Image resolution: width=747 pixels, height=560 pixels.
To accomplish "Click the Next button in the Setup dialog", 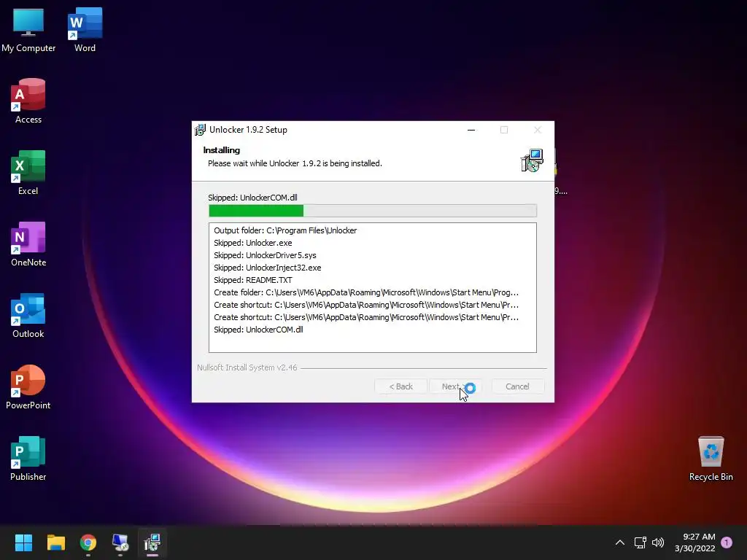I will 455,386.
